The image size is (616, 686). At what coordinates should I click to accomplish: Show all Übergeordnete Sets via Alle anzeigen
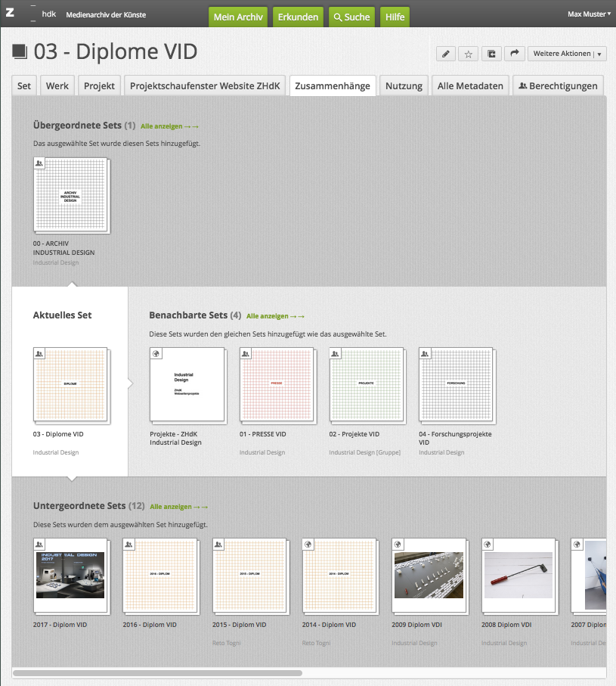[x=169, y=126]
